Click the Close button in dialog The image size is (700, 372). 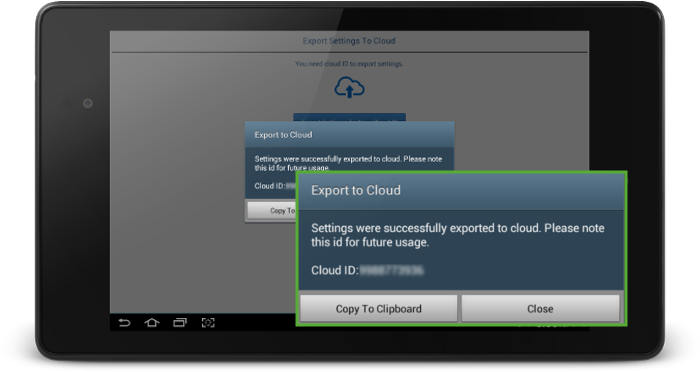(x=540, y=309)
